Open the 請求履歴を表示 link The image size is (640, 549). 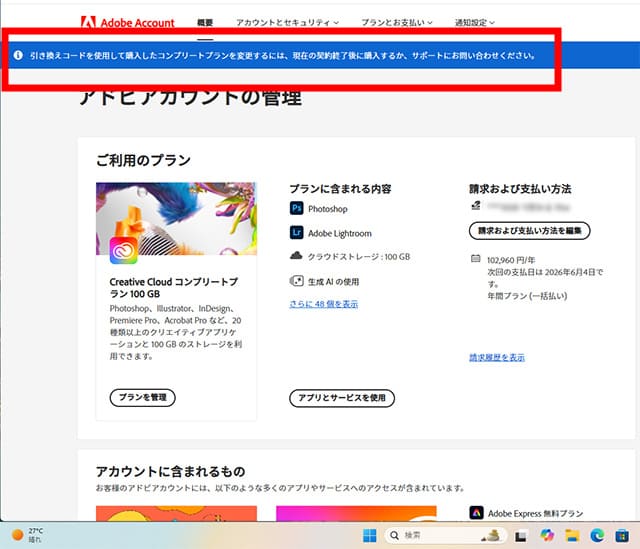coord(497,358)
